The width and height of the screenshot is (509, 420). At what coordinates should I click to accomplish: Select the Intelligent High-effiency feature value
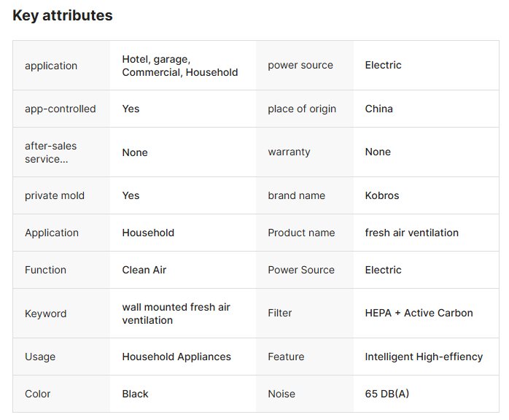[x=424, y=357]
